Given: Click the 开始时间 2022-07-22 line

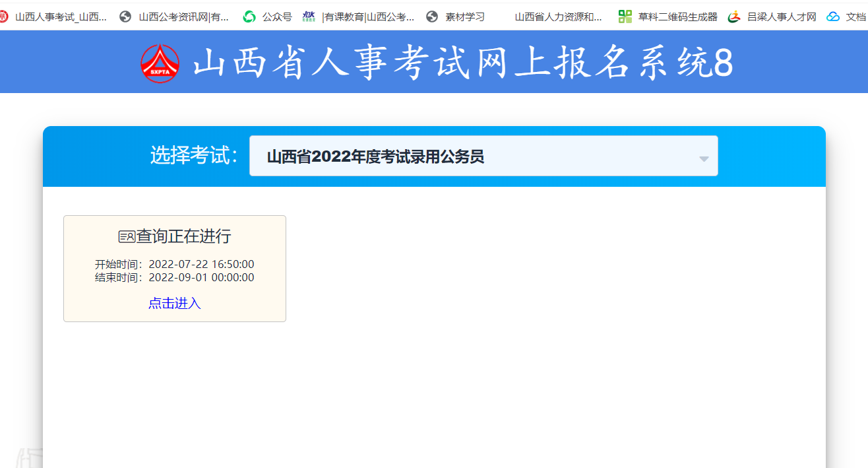Looking at the screenshot, I should [174, 265].
